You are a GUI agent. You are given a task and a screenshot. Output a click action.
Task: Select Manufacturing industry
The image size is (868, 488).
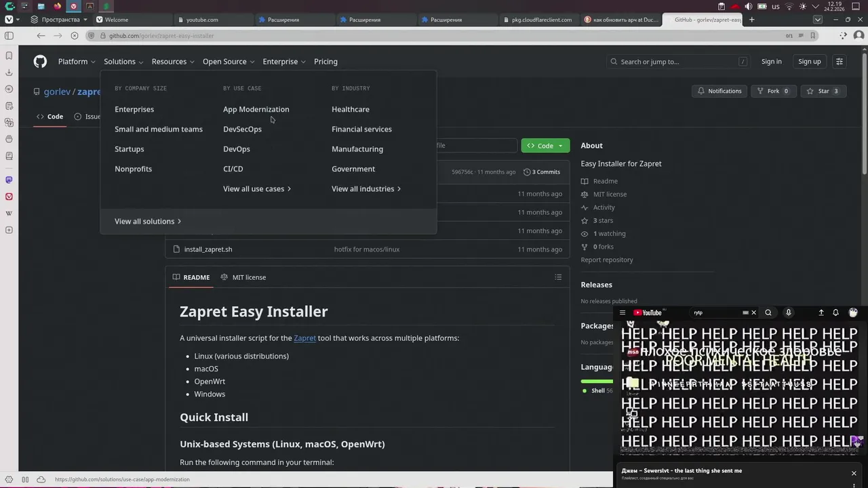(x=357, y=149)
